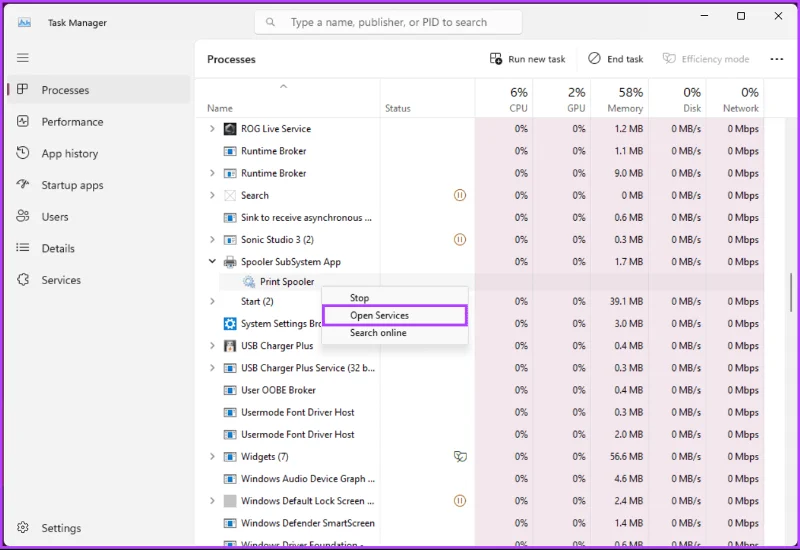Expand the ROG Live Service process
Viewport: 800px width, 550px height.
212,129
